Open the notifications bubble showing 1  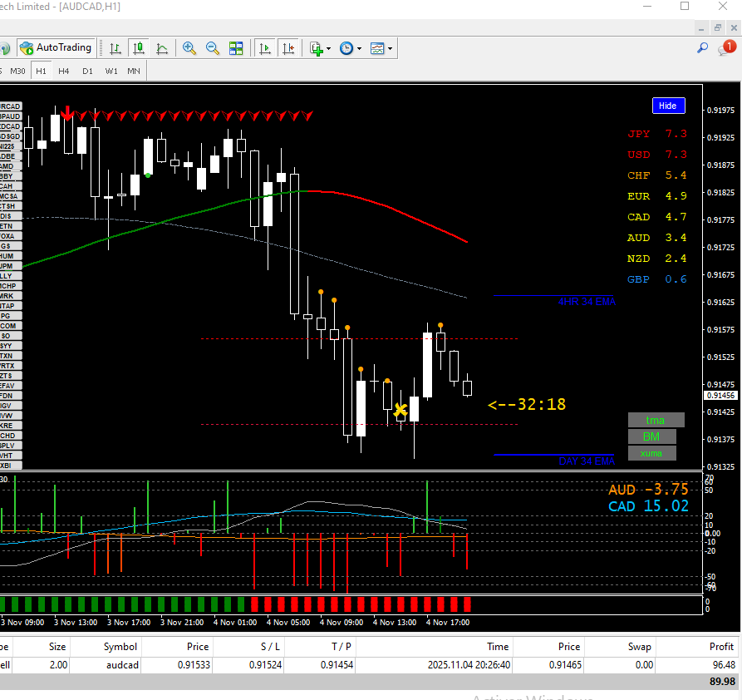point(727,48)
